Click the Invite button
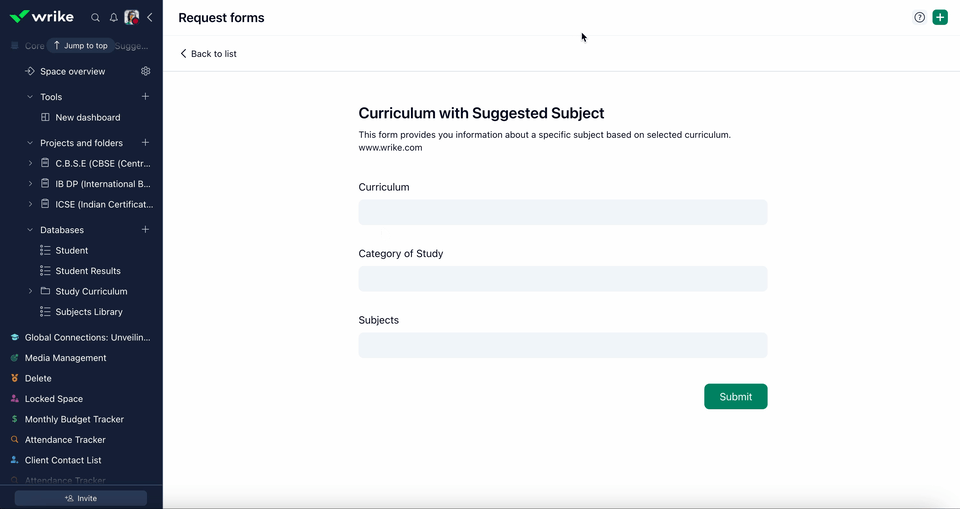The height and width of the screenshot is (509, 960). (81, 498)
